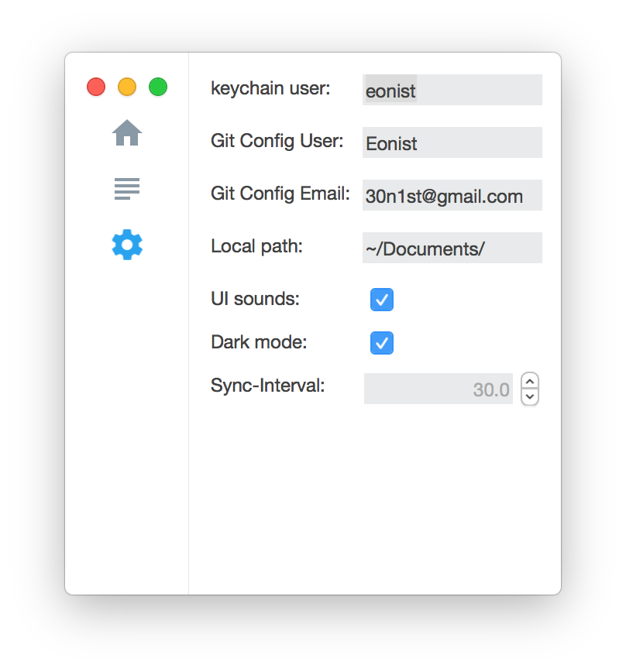
Task: Click the Local path field
Action: (x=452, y=248)
